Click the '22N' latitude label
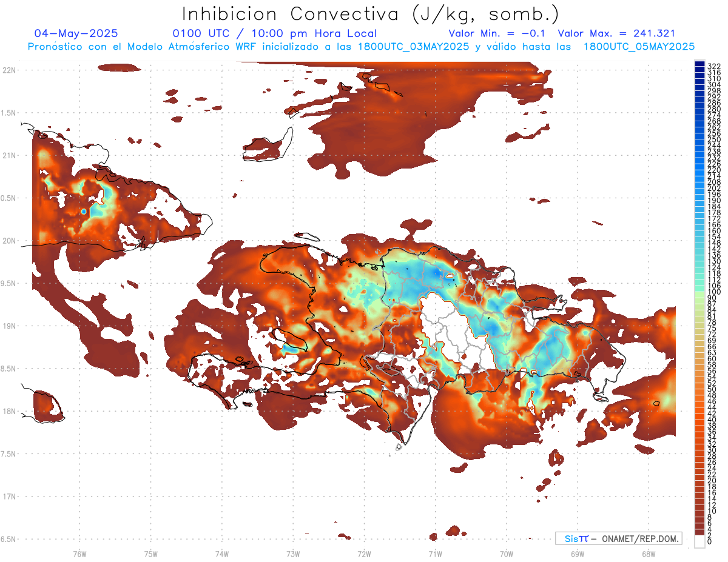Viewport: 728px width, 562px height. pos(8,70)
